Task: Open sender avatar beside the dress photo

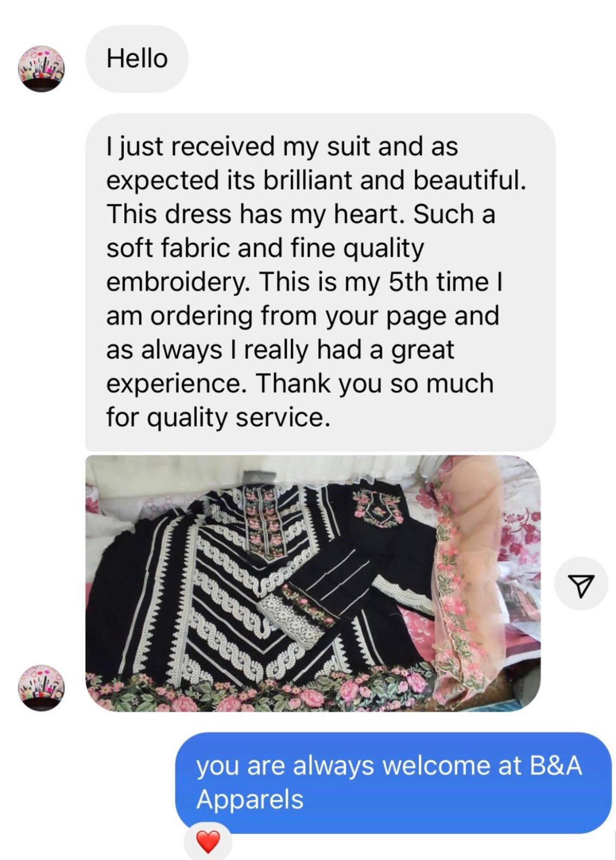Action: point(41,687)
